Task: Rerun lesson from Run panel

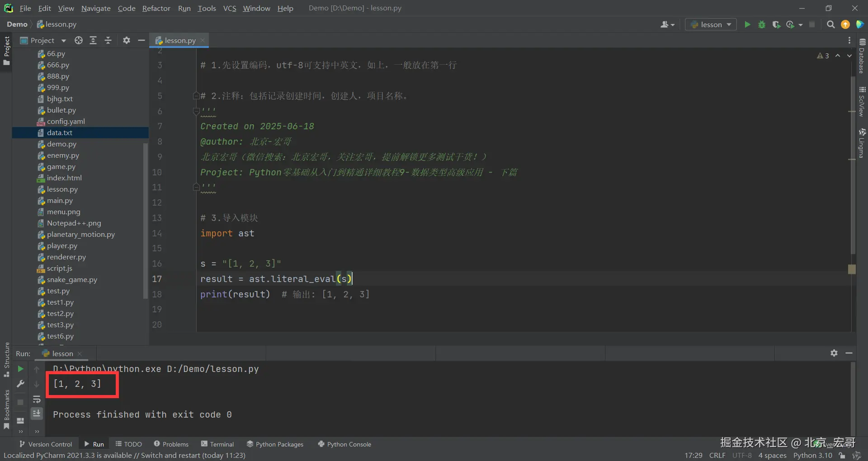Action: click(x=20, y=369)
